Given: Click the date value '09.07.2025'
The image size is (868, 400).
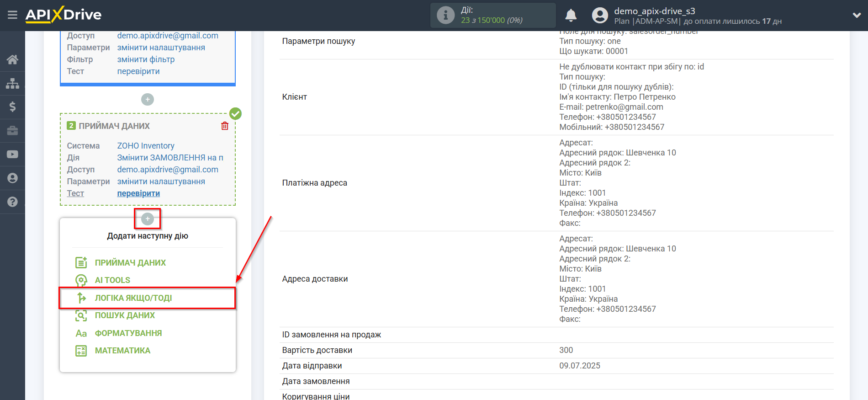Looking at the screenshot, I should click(x=580, y=366).
